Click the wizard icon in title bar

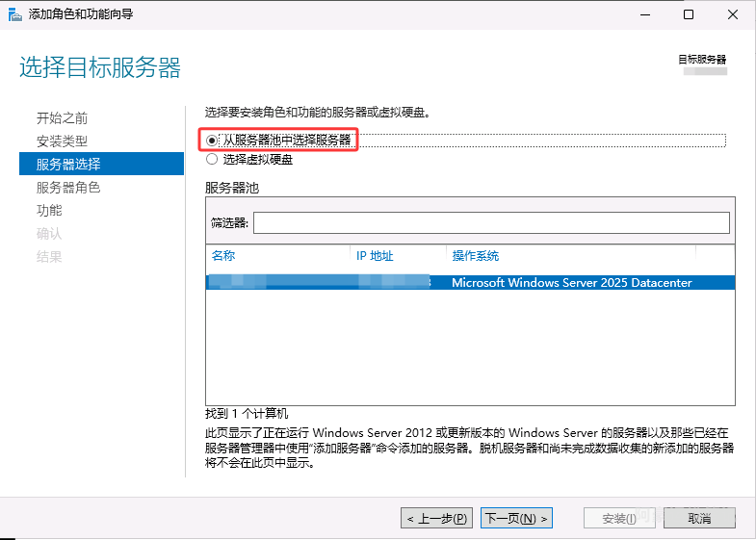(15, 14)
